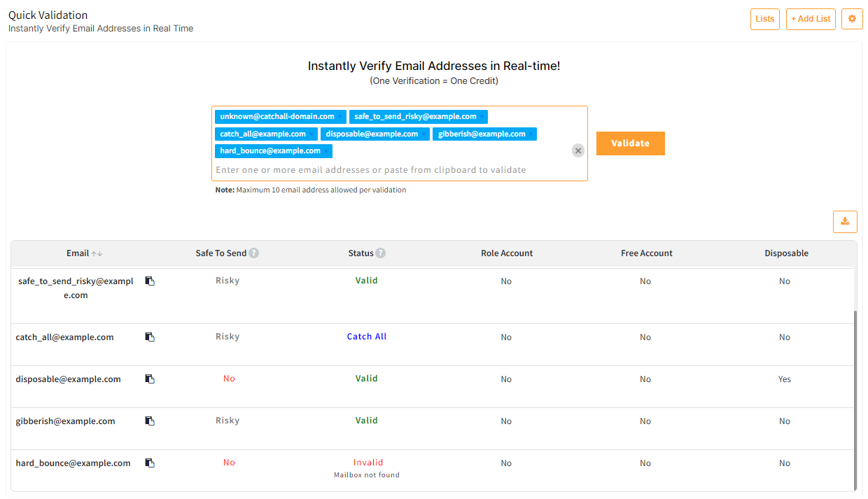Copy hard_bounce@example.com using its copy icon
868x499 pixels.
(x=150, y=463)
